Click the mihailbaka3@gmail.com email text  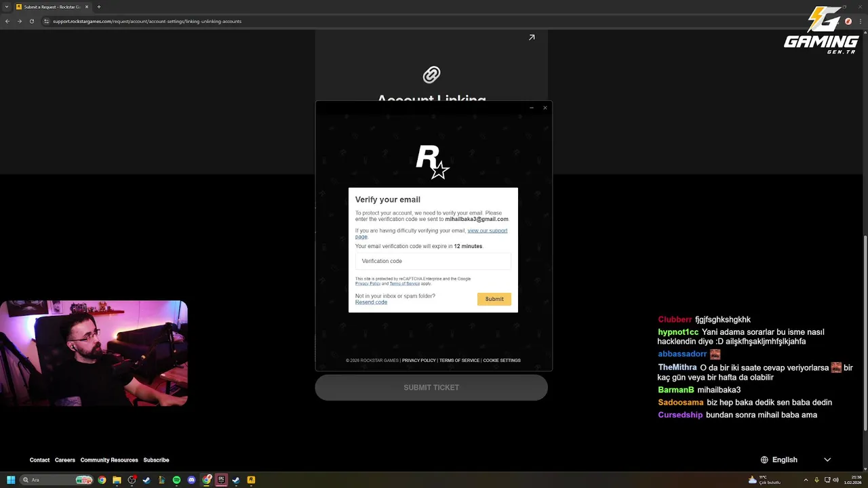click(x=477, y=220)
